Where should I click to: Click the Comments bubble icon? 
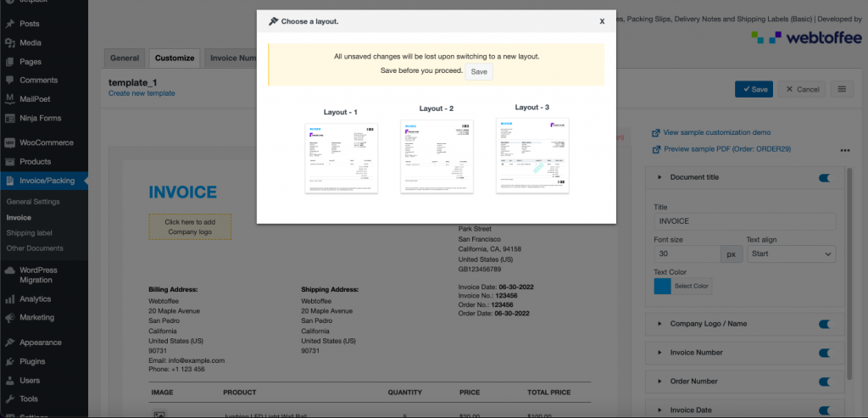click(x=9, y=81)
